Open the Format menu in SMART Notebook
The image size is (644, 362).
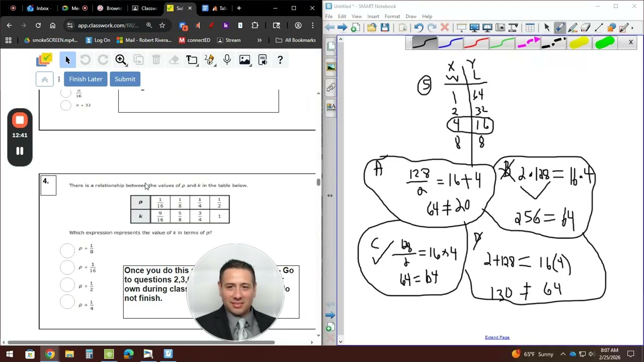pos(392,17)
